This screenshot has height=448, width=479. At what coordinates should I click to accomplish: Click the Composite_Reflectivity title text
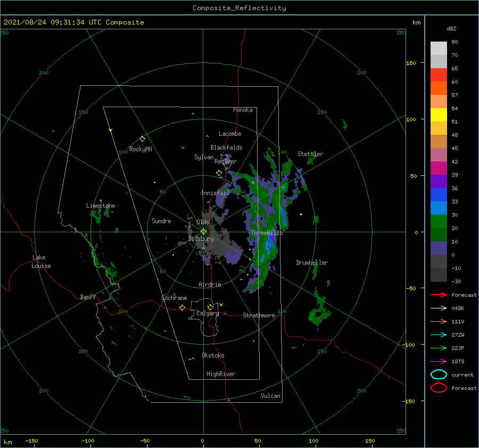pos(239,8)
